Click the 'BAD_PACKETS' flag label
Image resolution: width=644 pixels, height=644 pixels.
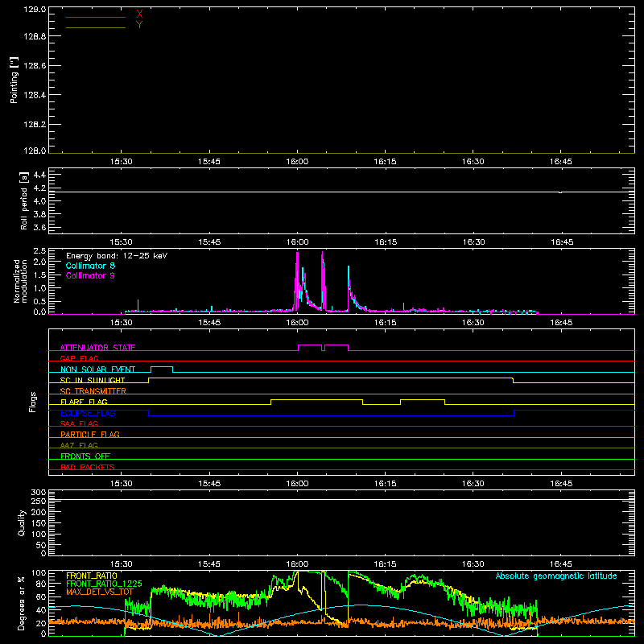[88, 467]
